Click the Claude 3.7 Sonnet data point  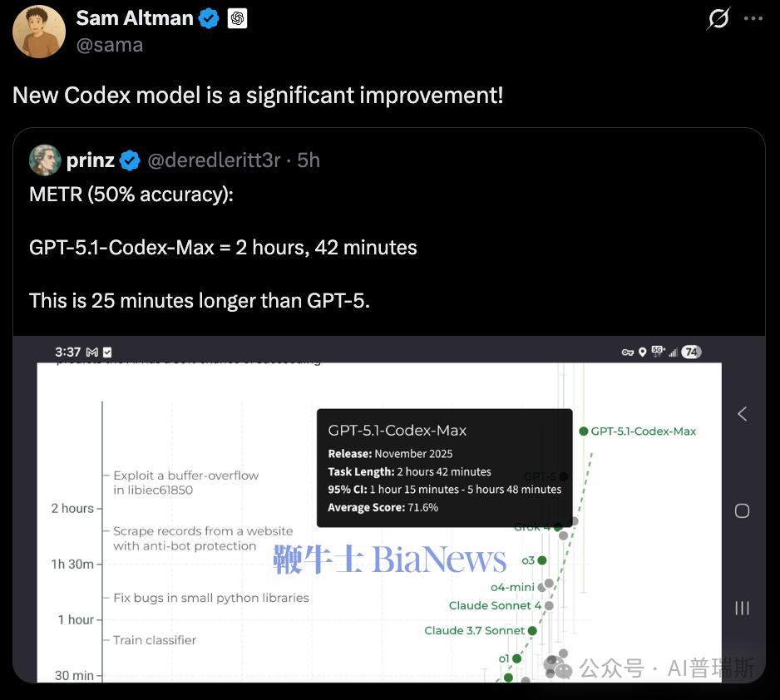point(532,630)
